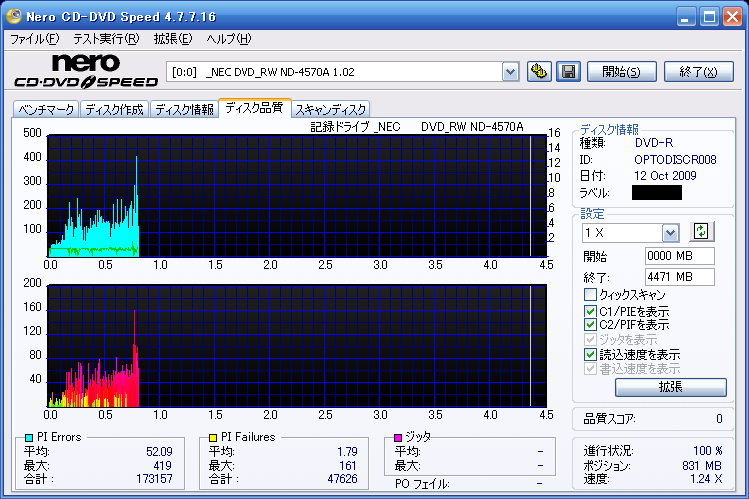Switch to the ディスク情報 tab
The width and height of the screenshot is (749, 499).
coord(184,109)
